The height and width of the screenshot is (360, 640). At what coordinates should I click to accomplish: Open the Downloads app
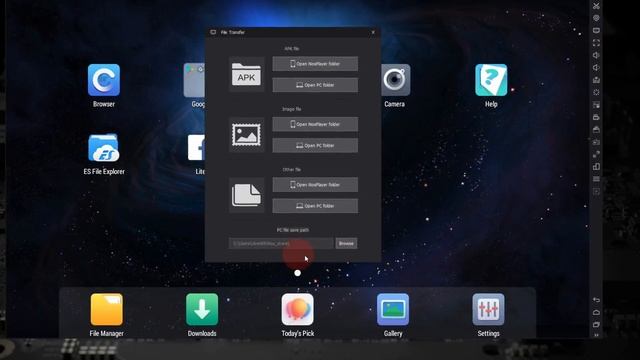tap(202, 309)
